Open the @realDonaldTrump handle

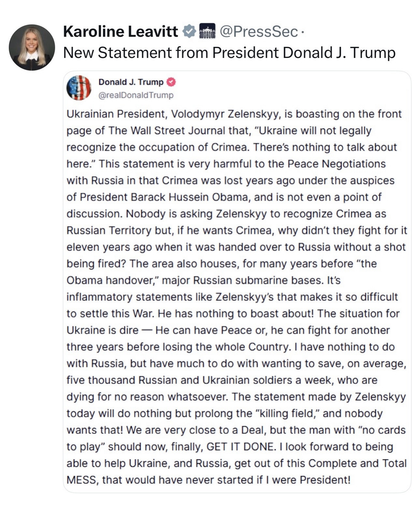click(x=136, y=95)
